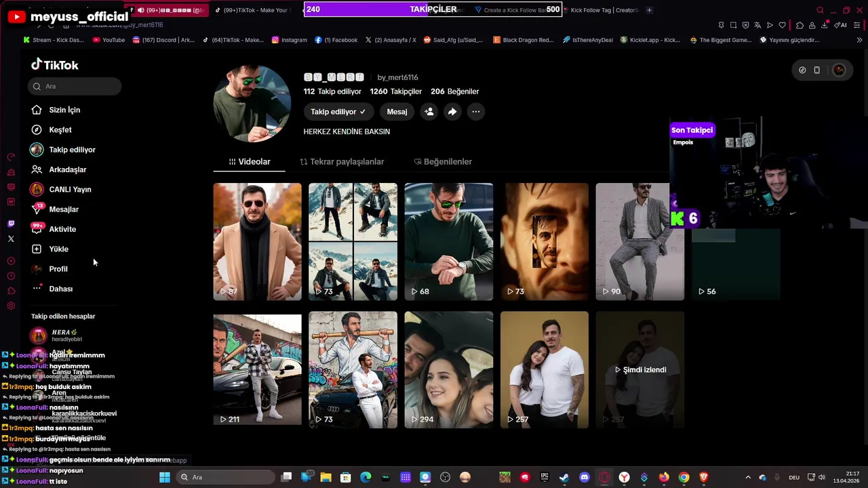The width and height of the screenshot is (868, 488).
Task: Expand the Daha sidebar item
Action: point(52,289)
